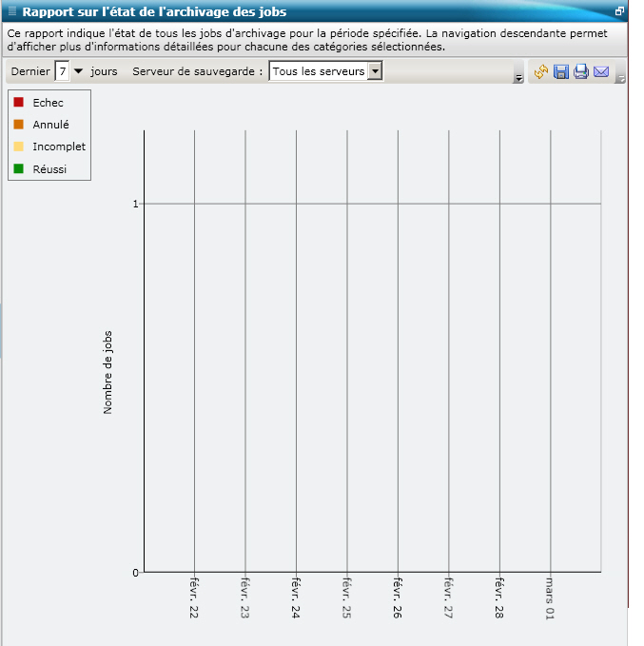Click the 'févr. 24' axis date label
Screen dimensions: 644x646
pos(296,597)
